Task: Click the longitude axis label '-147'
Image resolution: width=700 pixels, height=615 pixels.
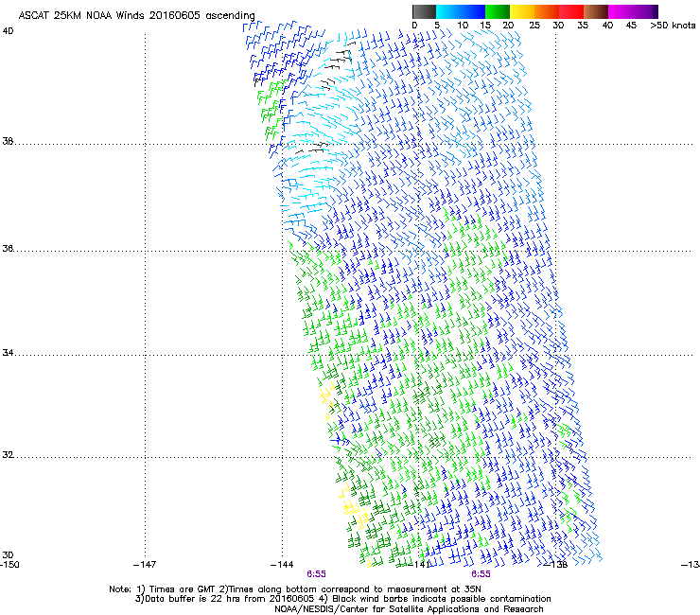Action: point(145,565)
